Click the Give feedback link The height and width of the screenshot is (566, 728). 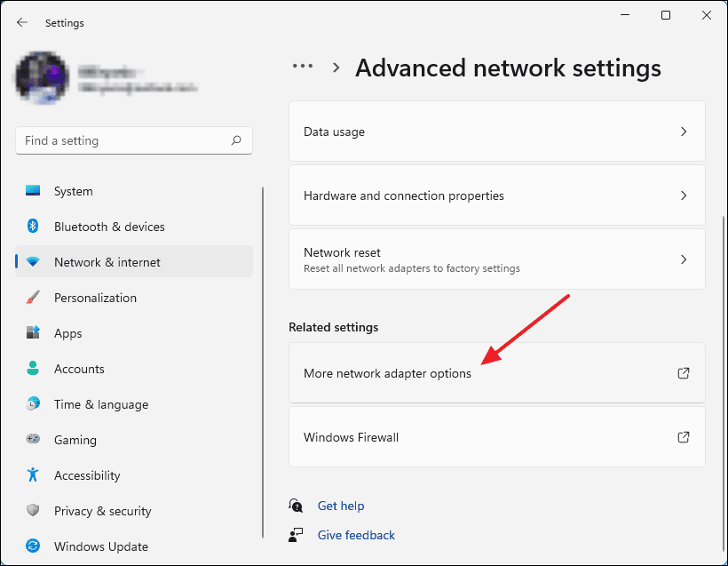(x=356, y=535)
